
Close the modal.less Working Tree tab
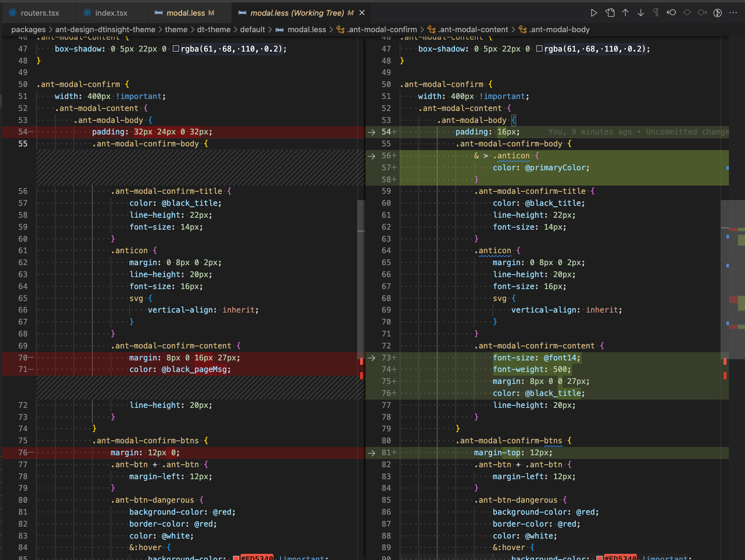coord(362,13)
